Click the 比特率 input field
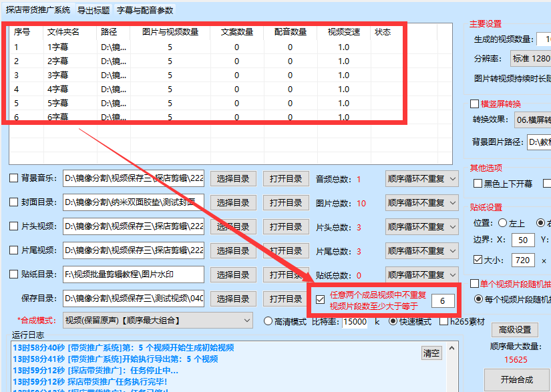Screen dimensions: 551x392 pyautogui.click(x=355, y=321)
